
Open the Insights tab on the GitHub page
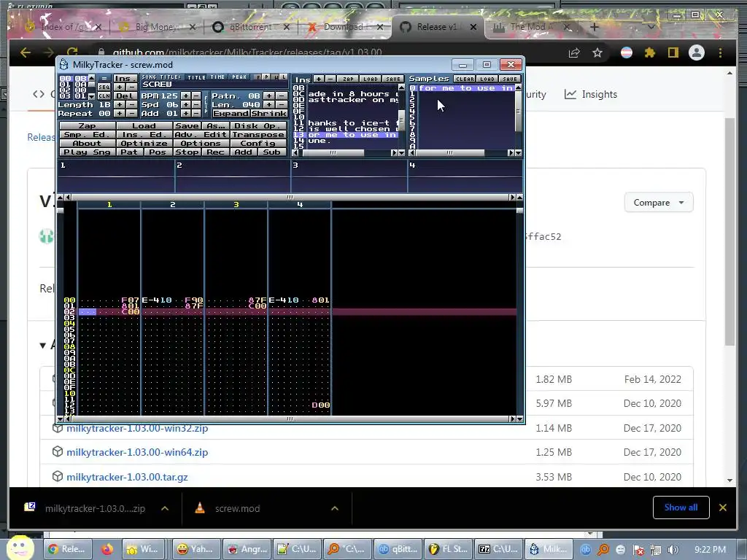coord(591,94)
